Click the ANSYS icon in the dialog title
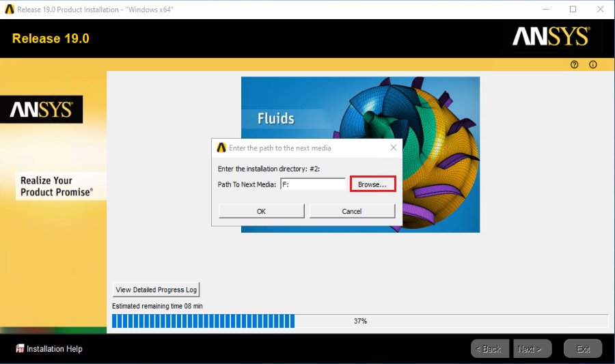This screenshot has width=615, height=364. tap(221, 148)
